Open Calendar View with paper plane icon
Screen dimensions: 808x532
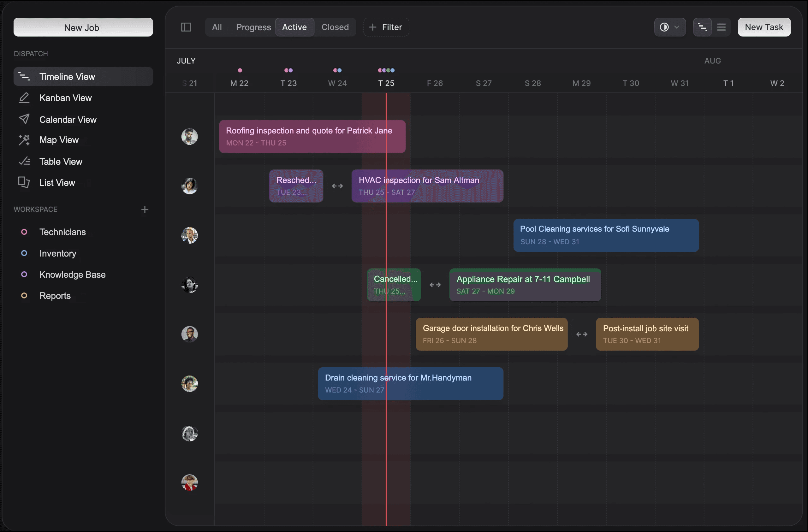tap(68, 120)
